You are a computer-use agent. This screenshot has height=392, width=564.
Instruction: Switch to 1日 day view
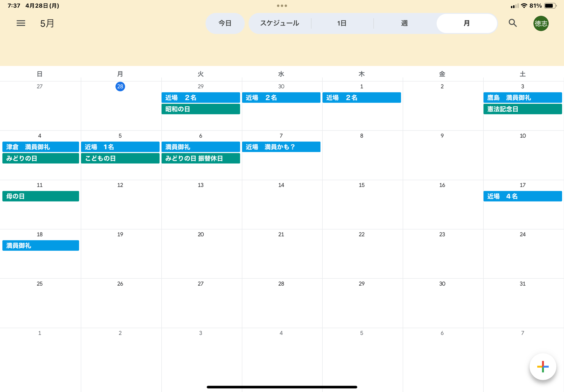pos(342,23)
